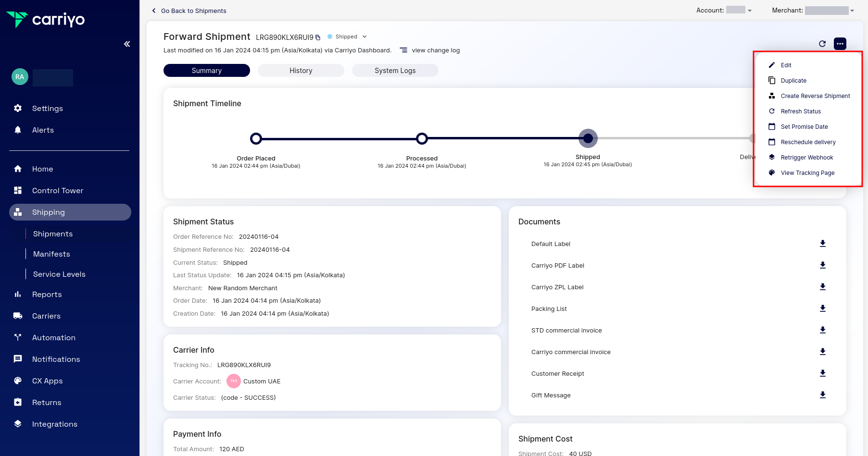Select Duplicate from the actions menu
The width and height of the screenshot is (868, 456).
coord(793,80)
